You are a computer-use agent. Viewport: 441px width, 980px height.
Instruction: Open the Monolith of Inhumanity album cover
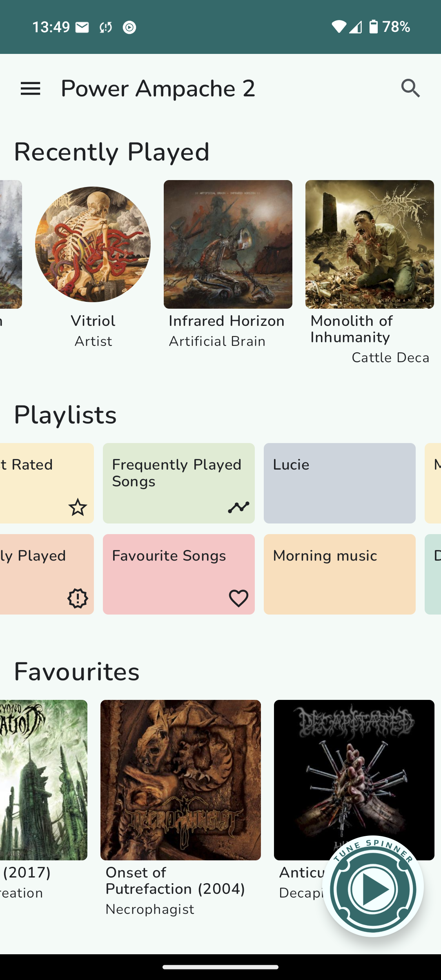pos(370,244)
